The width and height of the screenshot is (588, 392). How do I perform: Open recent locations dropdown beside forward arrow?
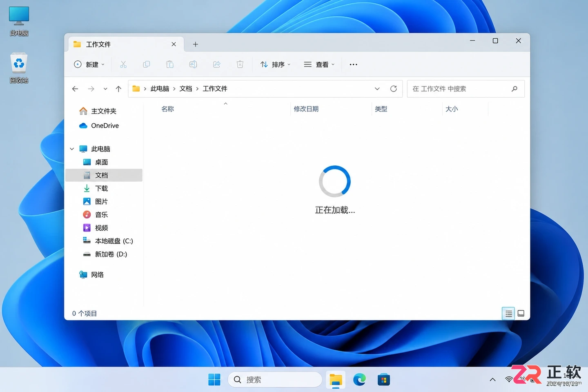(x=105, y=89)
